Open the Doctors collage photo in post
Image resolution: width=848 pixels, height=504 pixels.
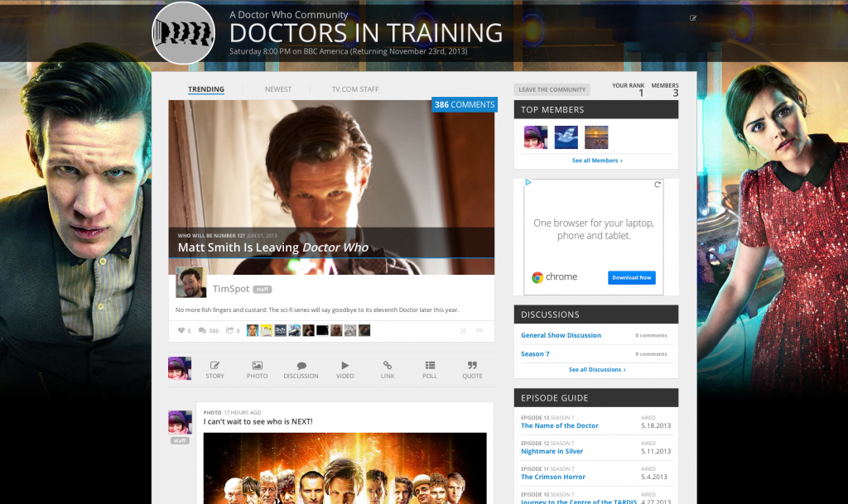tap(345, 468)
